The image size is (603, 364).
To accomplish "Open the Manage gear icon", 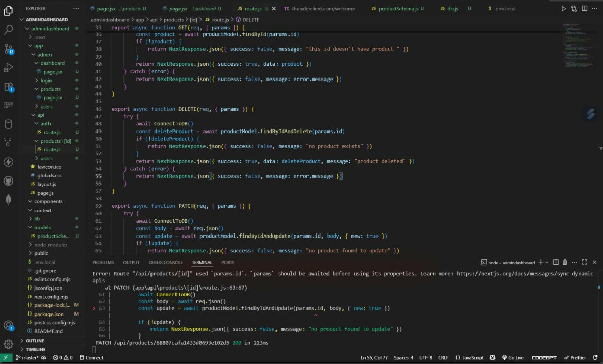I will (x=8, y=344).
